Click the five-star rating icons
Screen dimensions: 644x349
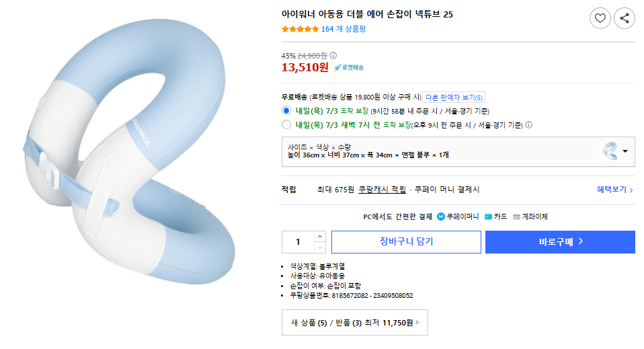(x=300, y=29)
